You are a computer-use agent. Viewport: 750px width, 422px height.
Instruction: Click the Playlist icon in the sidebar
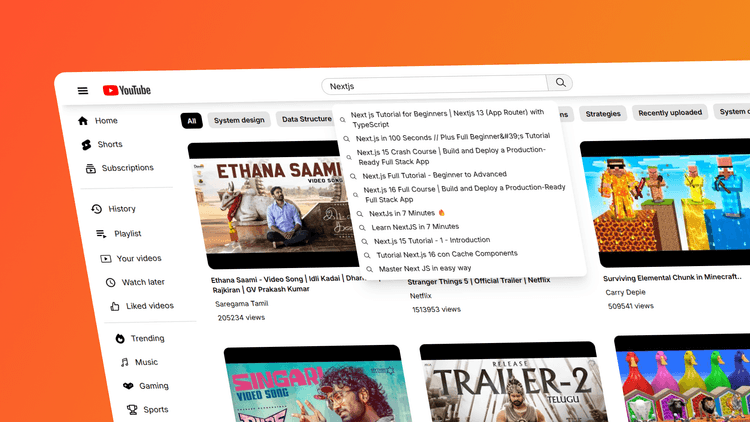[x=101, y=233]
